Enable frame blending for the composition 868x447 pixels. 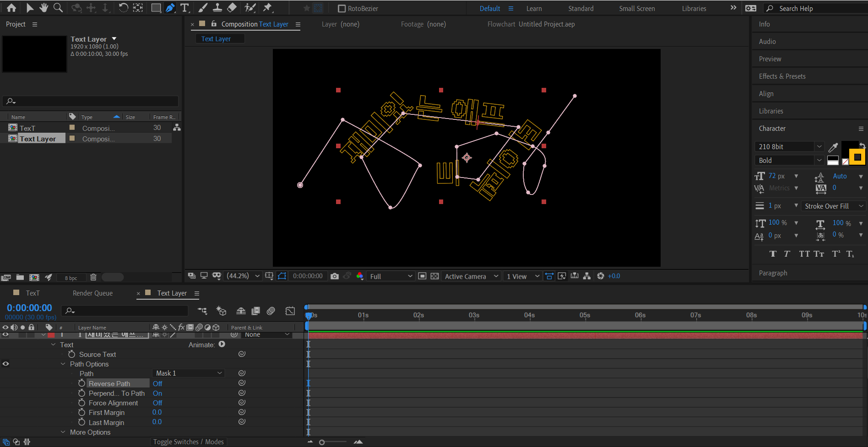[x=256, y=311]
